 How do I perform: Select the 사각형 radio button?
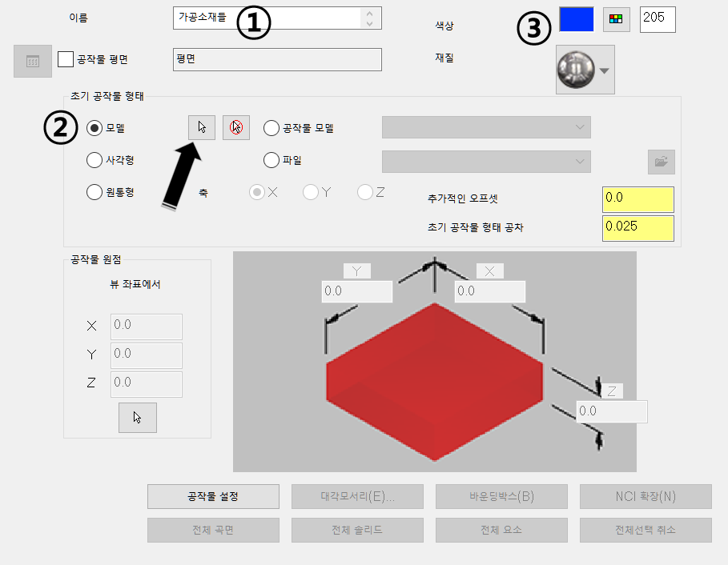click(95, 160)
